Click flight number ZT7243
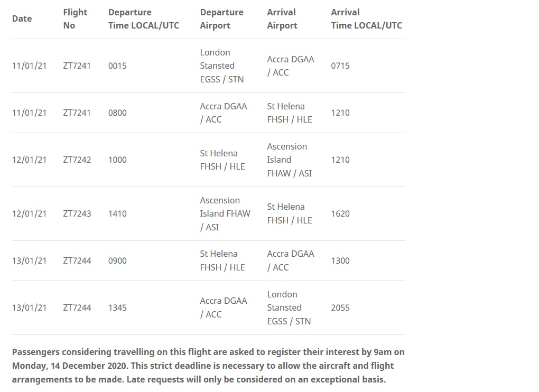 (x=77, y=213)
